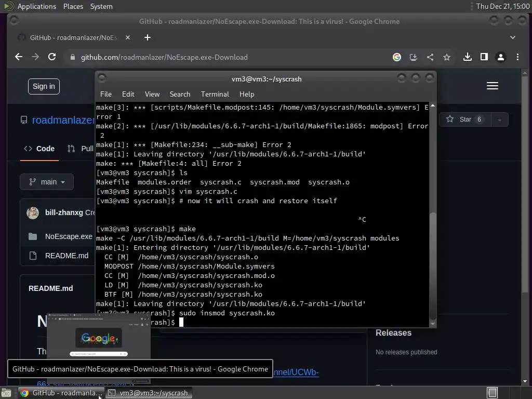Click terminal scrollbar down arrow

tap(433, 324)
